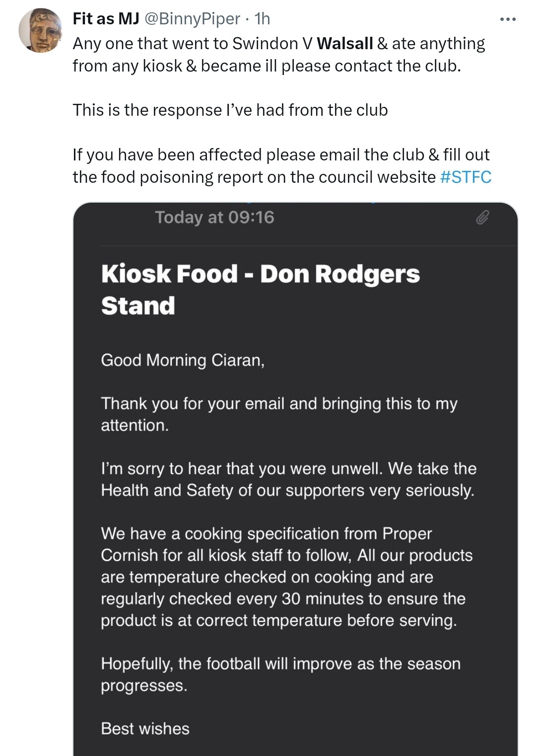Open the three-dot more options menu
Viewport: 536px width, 756px height.
pos(508,19)
